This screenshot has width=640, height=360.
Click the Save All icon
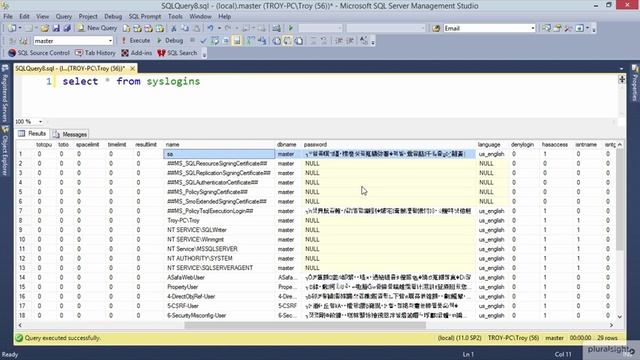67,28
